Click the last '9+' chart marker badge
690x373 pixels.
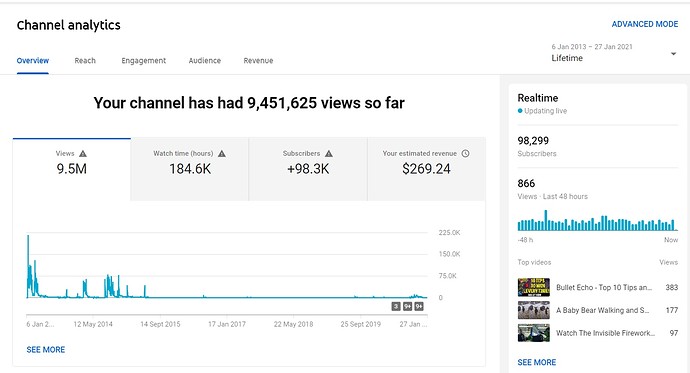point(419,306)
